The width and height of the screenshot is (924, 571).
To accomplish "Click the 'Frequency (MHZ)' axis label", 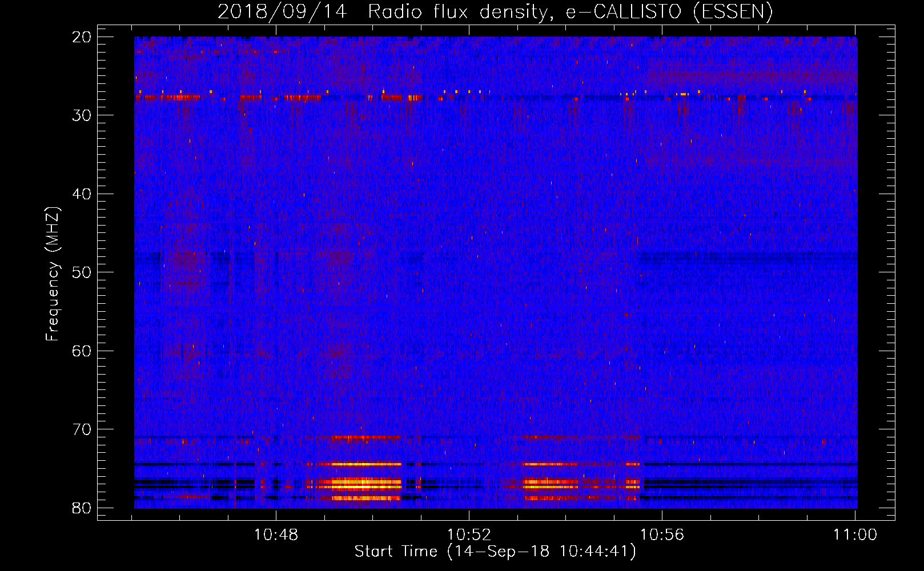I will [53, 274].
